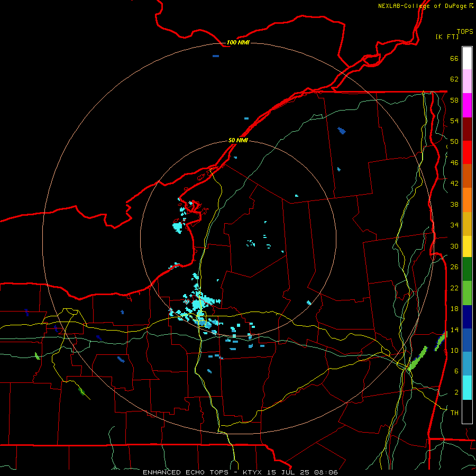
Task: Click the yellow 34 K FT swatch
Action: click(x=467, y=246)
